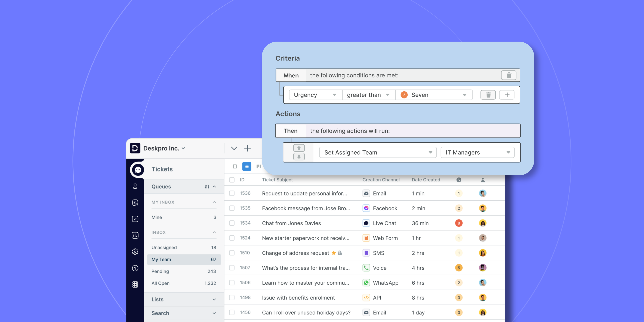644x322 pixels.
Task: Check ticket 1536 checkbox
Action: (232, 193)
